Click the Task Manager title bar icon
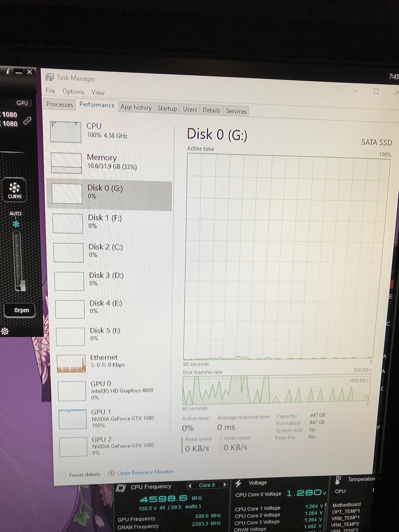 pos(50,77)
